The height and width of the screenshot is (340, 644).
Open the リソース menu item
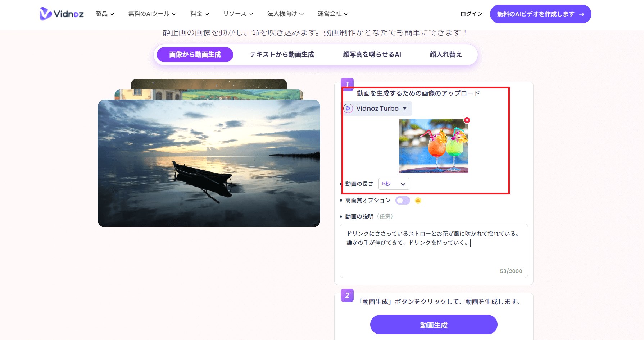(x=237, y=14)
